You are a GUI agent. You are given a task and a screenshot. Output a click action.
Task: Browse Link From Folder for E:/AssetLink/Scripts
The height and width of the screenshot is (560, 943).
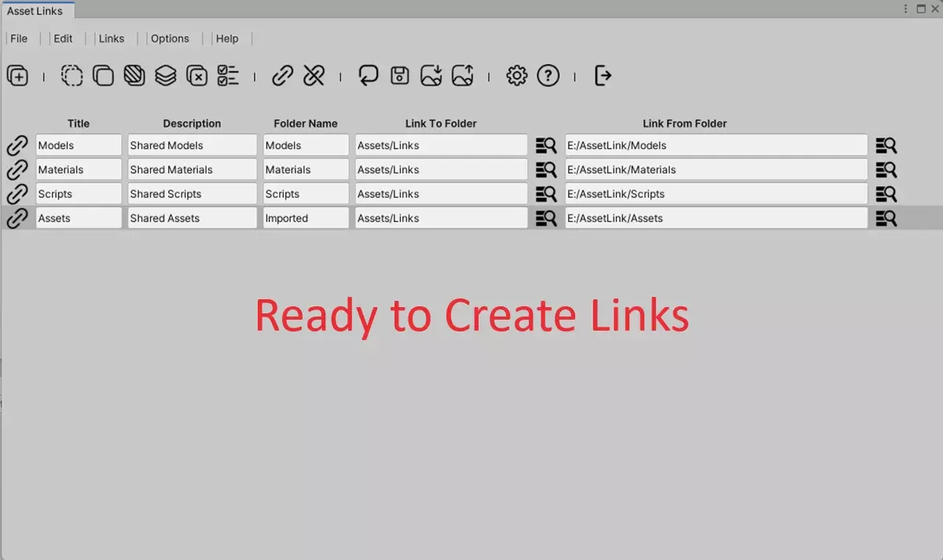click(x=886, y=194)
